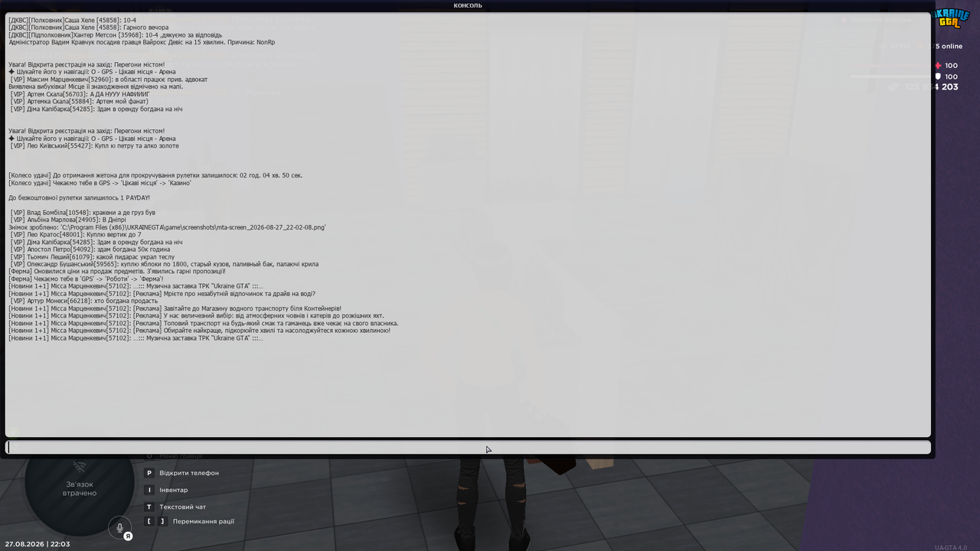Click the Перемикання рації hint label
Image resolution: width=980 pixels, height=551 pixels.
click(204, 521)
